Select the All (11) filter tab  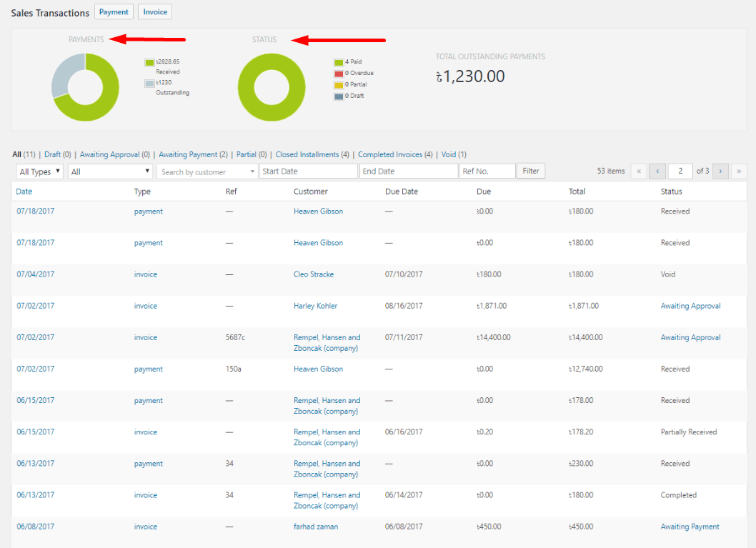click(24, 155)
